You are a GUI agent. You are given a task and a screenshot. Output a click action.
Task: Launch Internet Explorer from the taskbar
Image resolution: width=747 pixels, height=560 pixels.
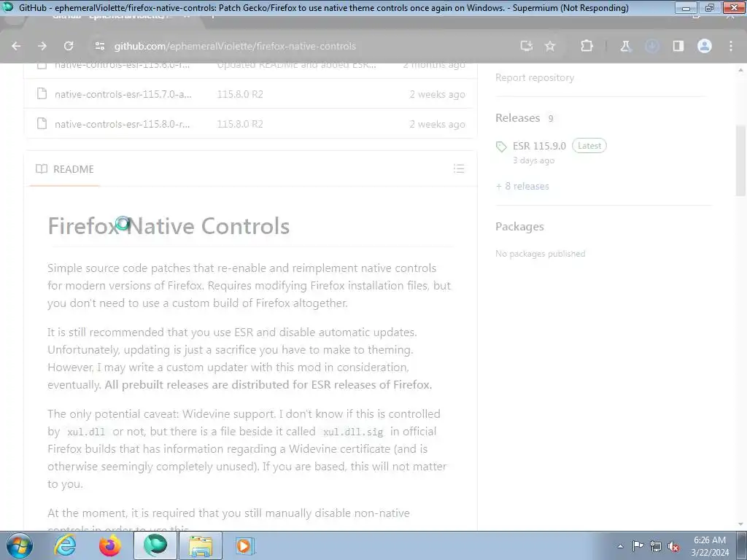[65, 545]
